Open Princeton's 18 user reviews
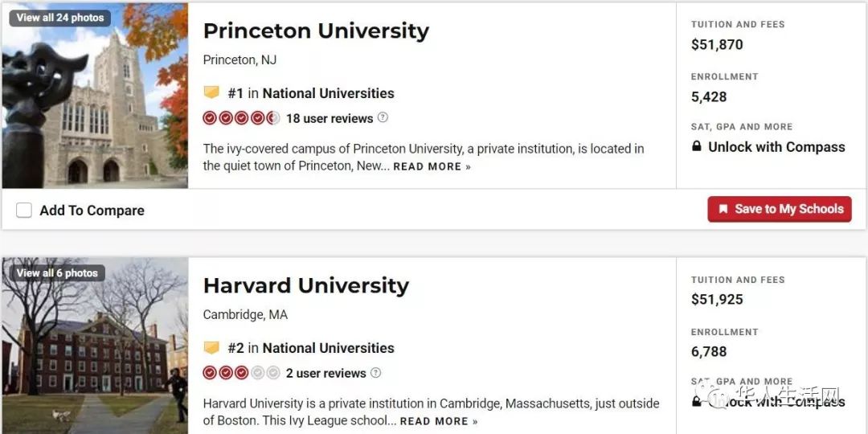The image size is (868, 434). pos(330,118)
